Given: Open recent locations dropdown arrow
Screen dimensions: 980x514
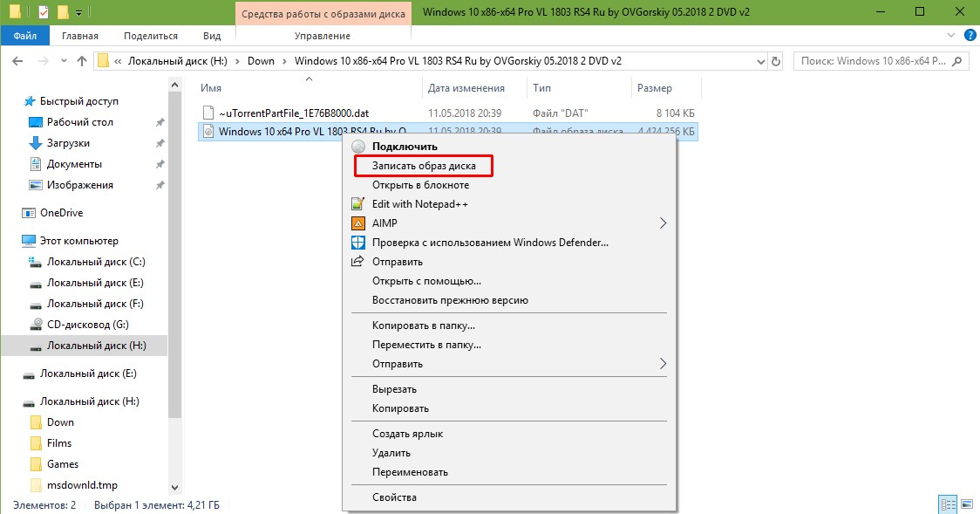Looking at the screenshot, I should (x=64, y=61).
